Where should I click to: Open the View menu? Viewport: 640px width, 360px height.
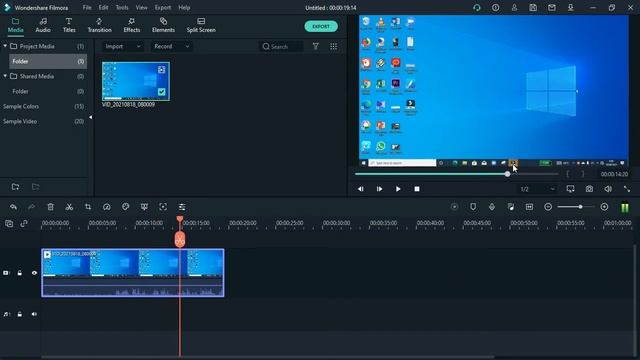[141, 7]
